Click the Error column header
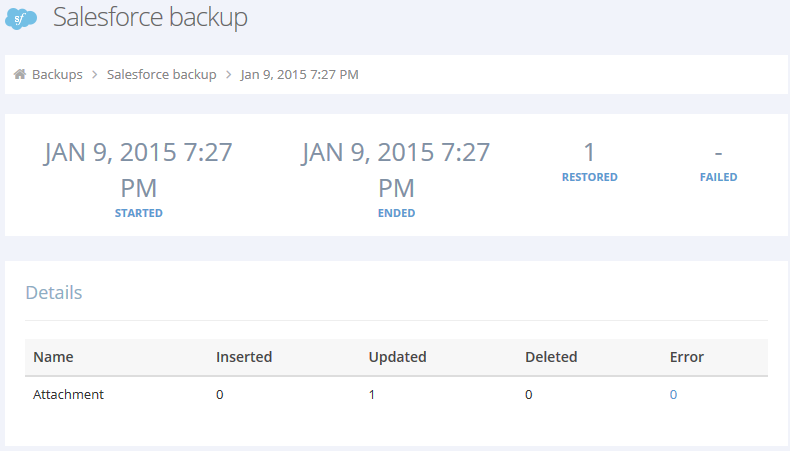Image resolution: width=790 pixels, height=451 pixels. 687,357
